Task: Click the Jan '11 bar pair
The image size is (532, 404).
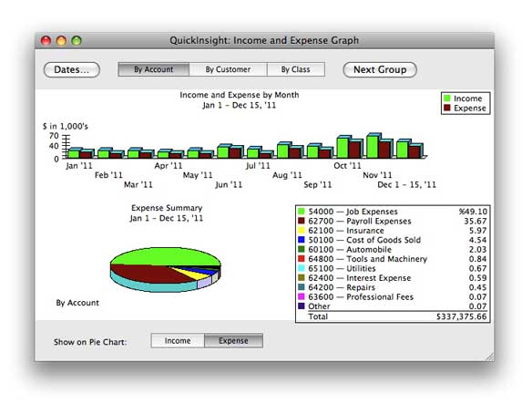Action: click(x=81, y=153)
